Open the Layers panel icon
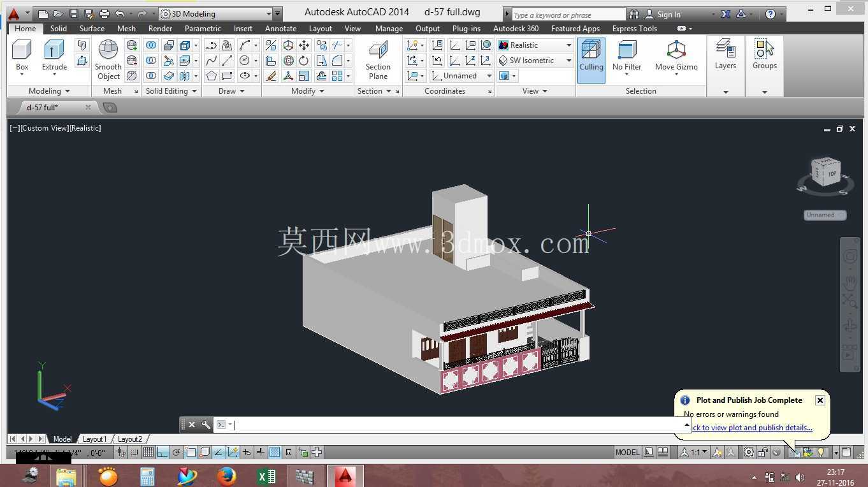This screenshot has width=868, height=487. (725, 55)
